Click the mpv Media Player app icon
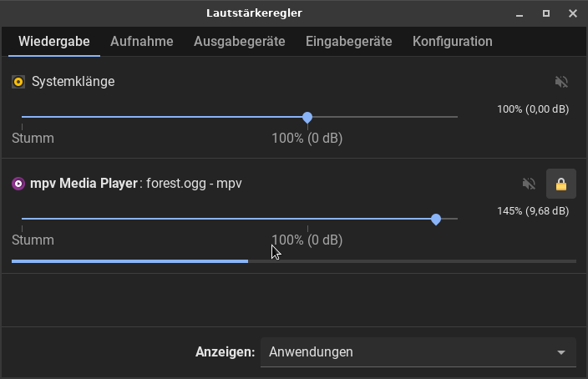Viewport: 588px width, 379px height. (x=18, y=184)
